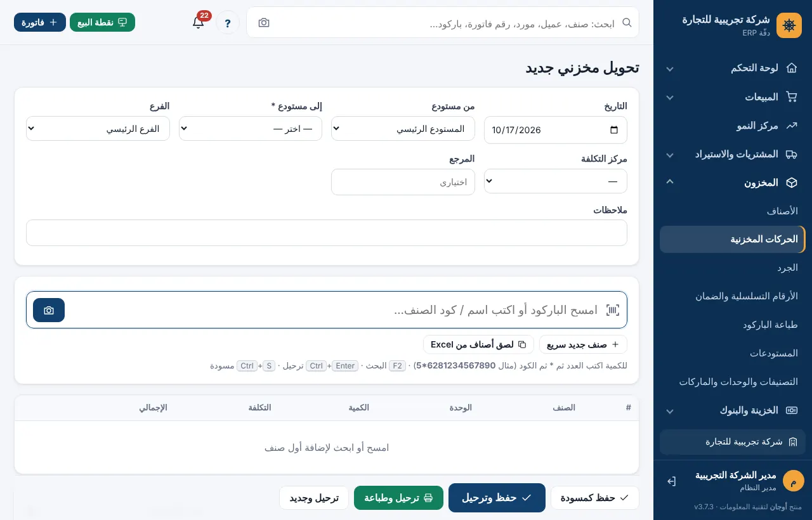This screenshot has width=812, height=520.
Task: Click the truck icon next to المشتريات والاستيراد
Action: pos(791,154)
